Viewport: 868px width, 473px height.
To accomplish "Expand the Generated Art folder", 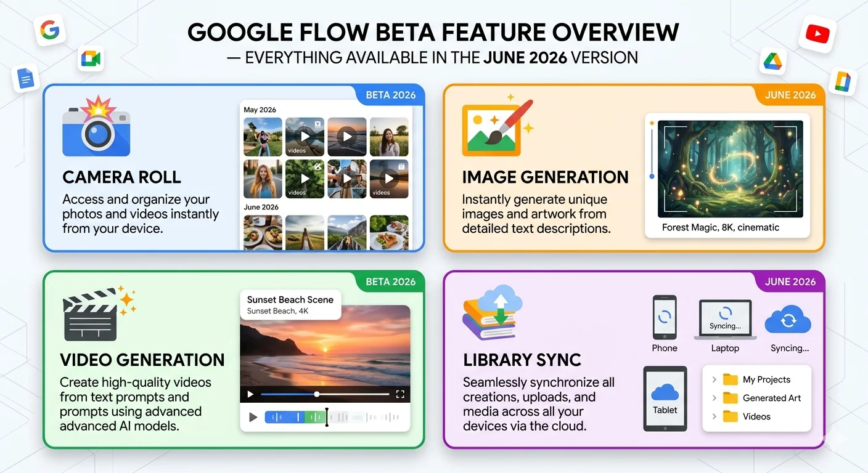I will pyautogui.click(x=714, y=398).
